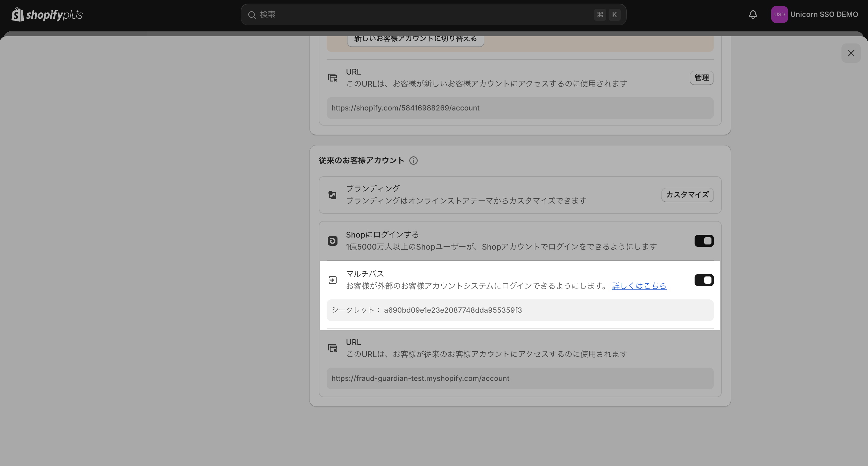The width and height of the screenshot is (868, 466).
Task: Click the info icon beside 従来のお客様アカウント
Action: tap(413, 161)
